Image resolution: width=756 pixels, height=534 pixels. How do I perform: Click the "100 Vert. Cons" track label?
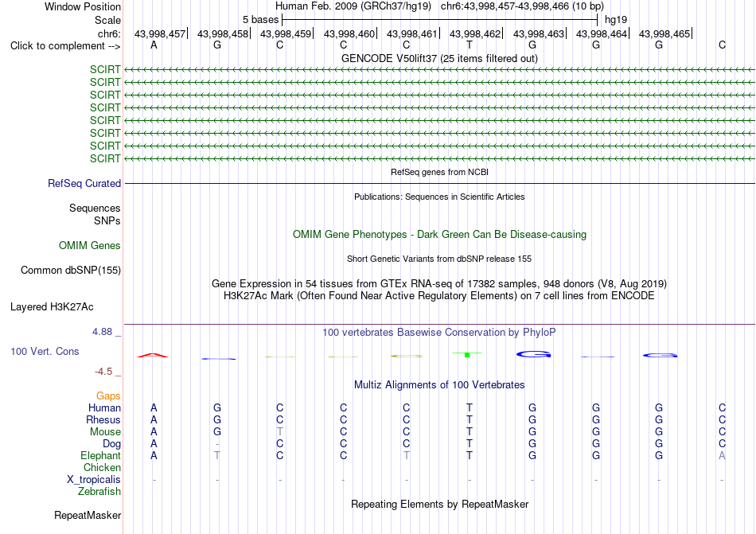click(45, 352)
